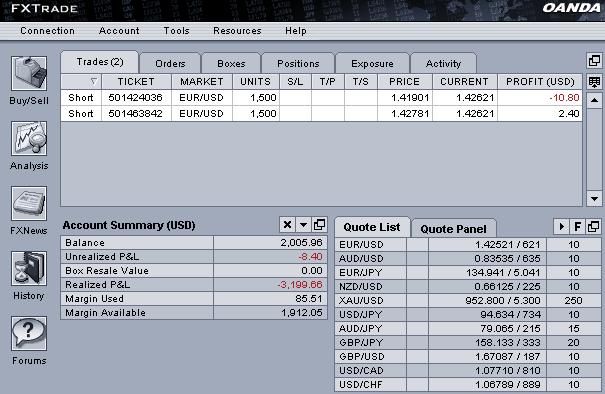Switch to the Trades (2) tab
This screenshot has height=394, width=605.
coord(100,62)
